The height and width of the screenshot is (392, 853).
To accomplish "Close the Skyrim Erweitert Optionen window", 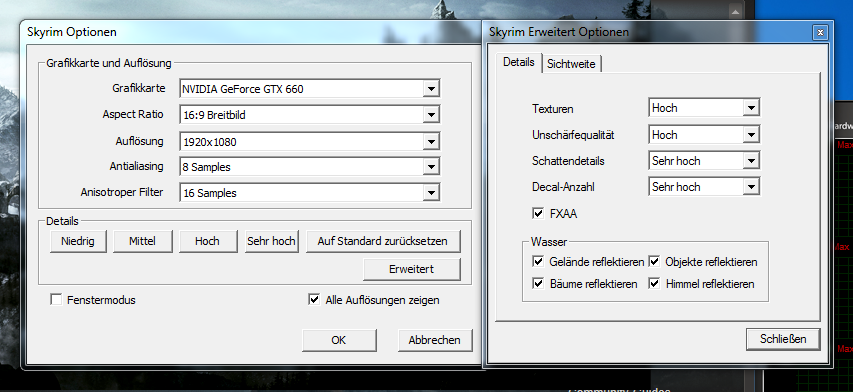I will [x=820, y=33].
